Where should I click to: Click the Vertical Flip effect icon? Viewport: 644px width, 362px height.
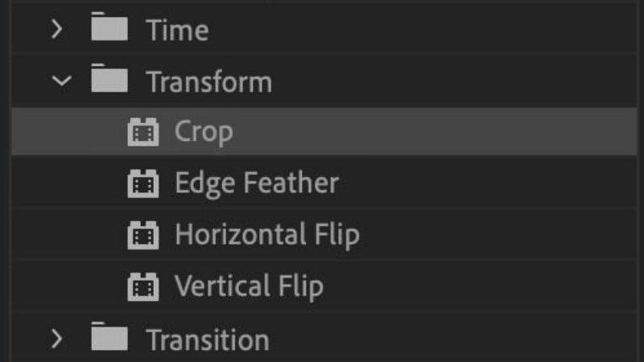143,286
